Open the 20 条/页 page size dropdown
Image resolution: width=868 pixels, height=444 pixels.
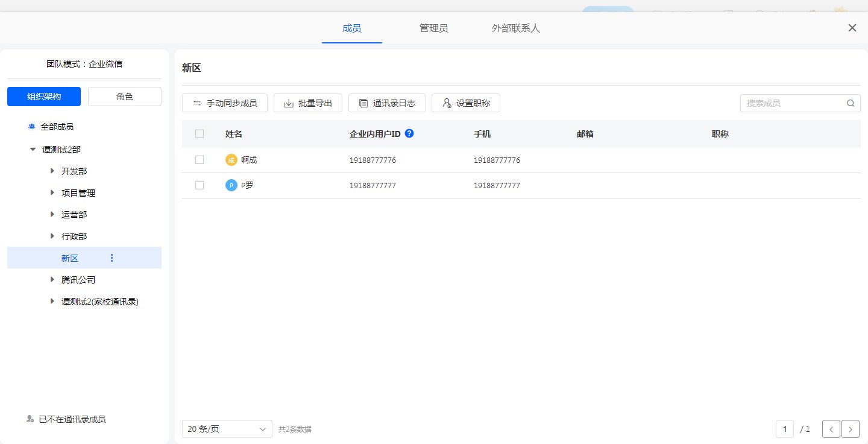(227, 429)
